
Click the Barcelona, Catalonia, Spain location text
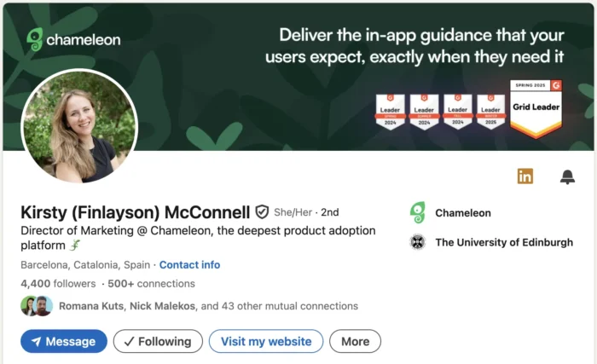pyautogui.click(x=85, y=264)
